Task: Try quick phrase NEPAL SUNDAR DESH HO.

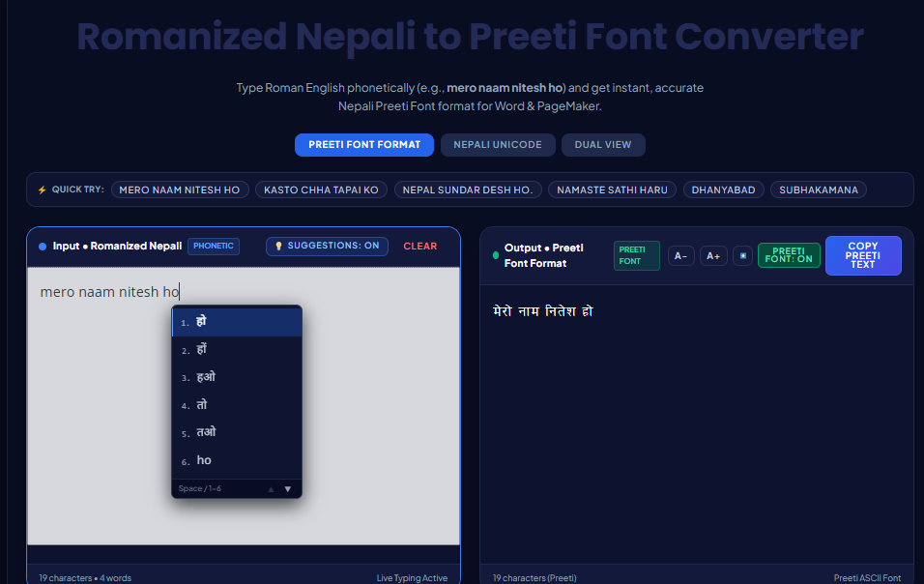Action: [467, 190]
